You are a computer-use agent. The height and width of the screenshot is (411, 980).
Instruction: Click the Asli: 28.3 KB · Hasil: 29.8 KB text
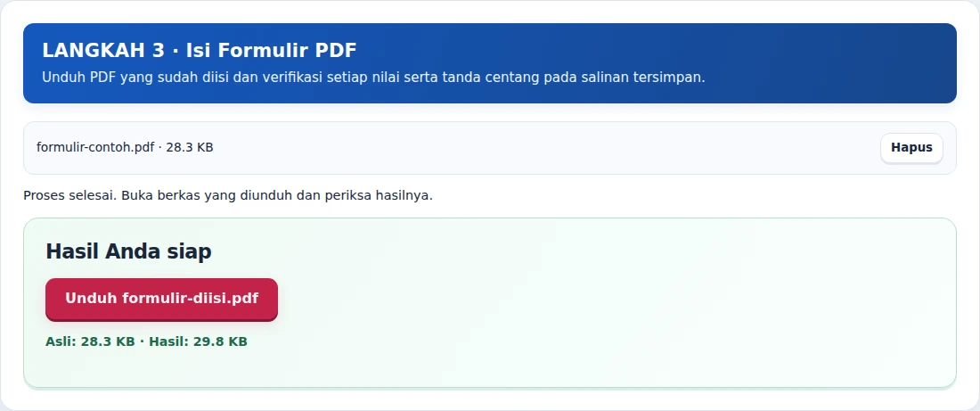[146, 341]
